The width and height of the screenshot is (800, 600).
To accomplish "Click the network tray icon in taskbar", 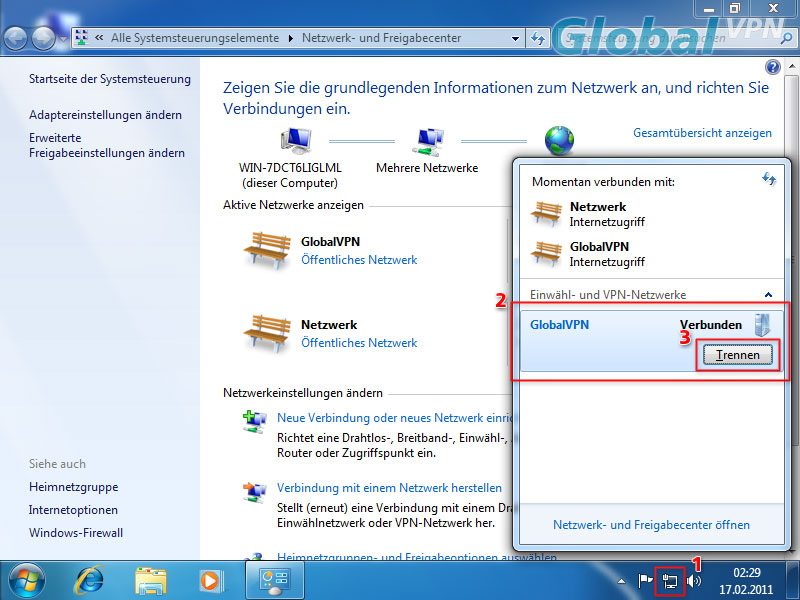I will (670, 580).
